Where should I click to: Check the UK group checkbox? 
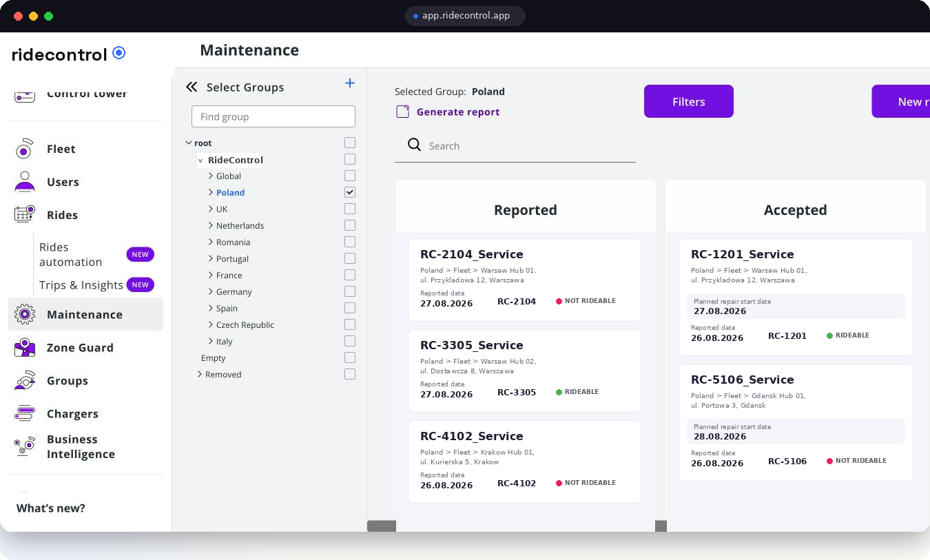[x=350, y=209]
